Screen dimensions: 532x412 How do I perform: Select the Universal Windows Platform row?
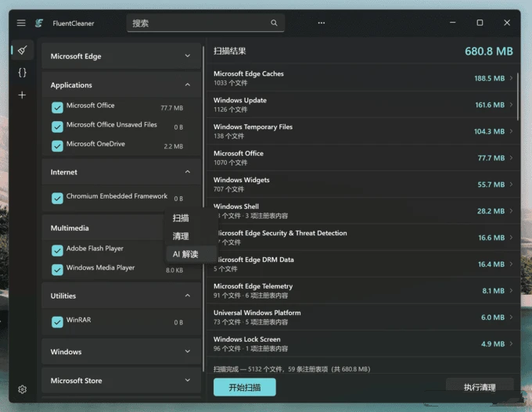(x=363, y=317)
